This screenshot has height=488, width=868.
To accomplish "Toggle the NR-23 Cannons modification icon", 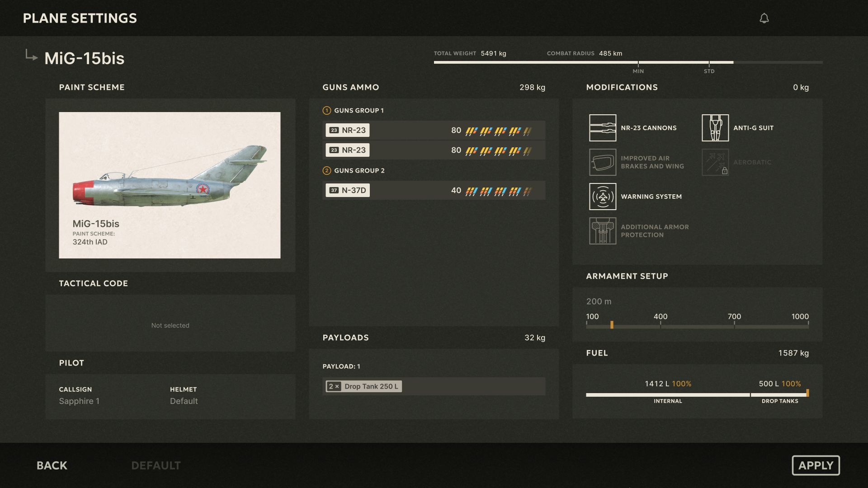I will (x=603, y=128).
